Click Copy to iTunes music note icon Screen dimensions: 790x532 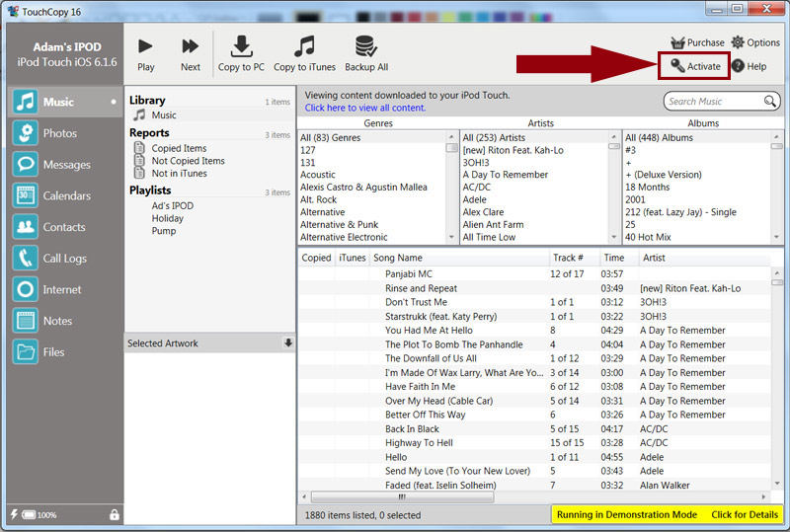(x=304, y=46)
